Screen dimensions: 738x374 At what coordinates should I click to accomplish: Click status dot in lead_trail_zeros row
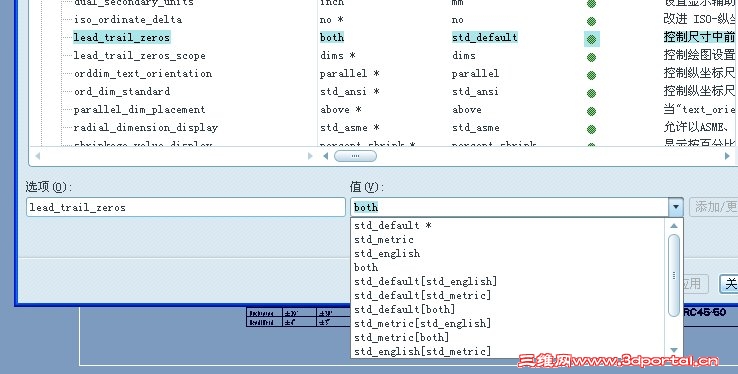[592, 40]
